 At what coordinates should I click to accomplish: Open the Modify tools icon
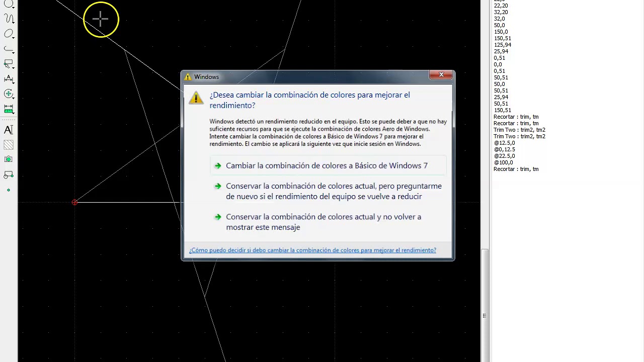click(9, 94)
